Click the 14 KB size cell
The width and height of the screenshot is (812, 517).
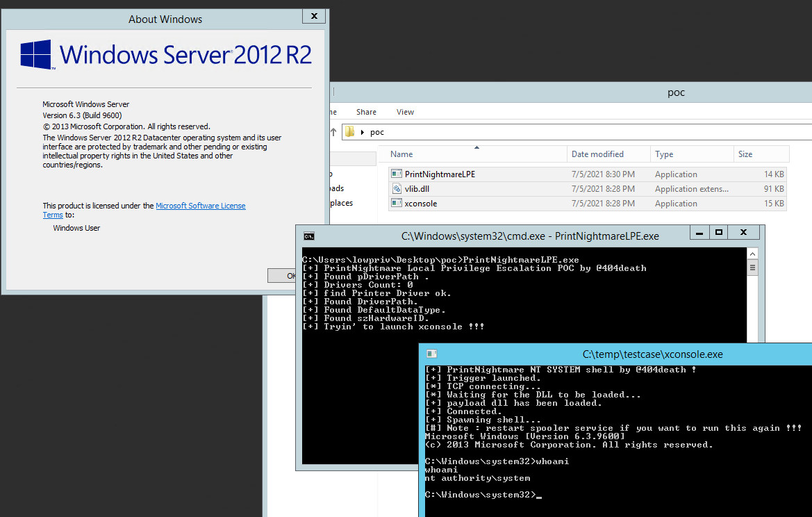(774, 174)
